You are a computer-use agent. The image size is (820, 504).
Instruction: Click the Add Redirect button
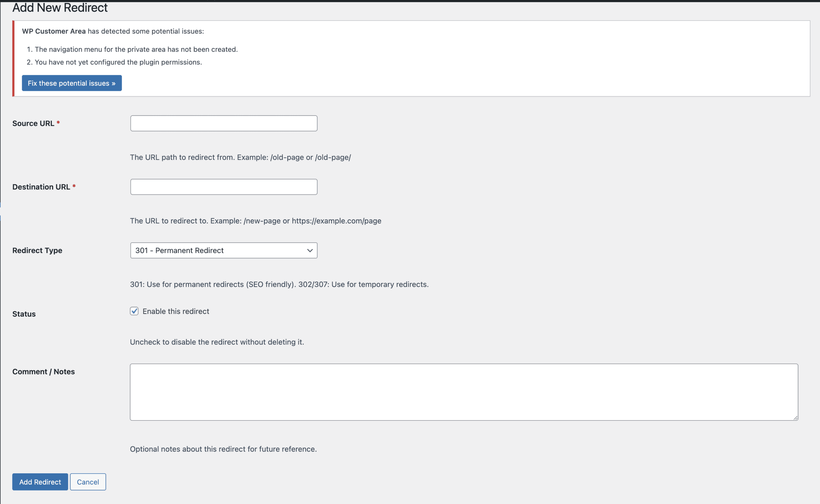pos(40,482)
